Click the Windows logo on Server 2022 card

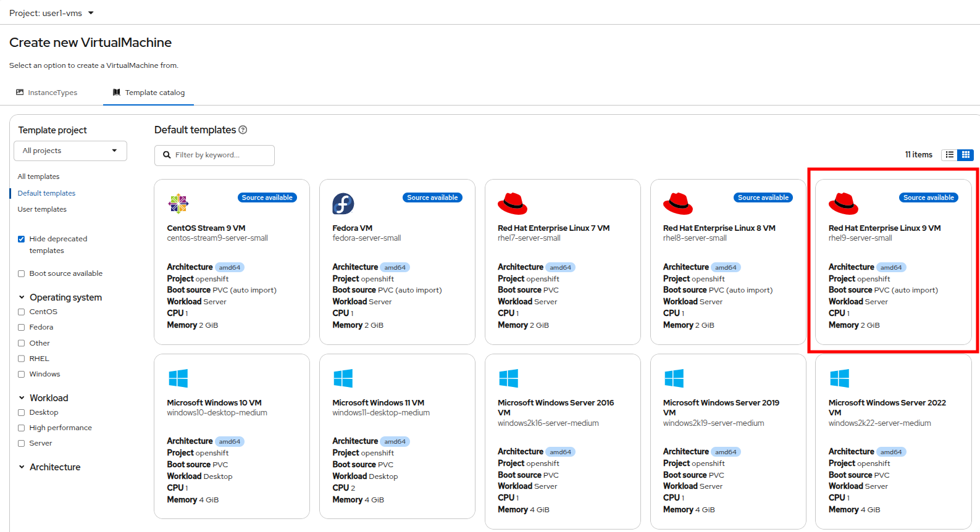pyautogui.click(x=839, y=378)
